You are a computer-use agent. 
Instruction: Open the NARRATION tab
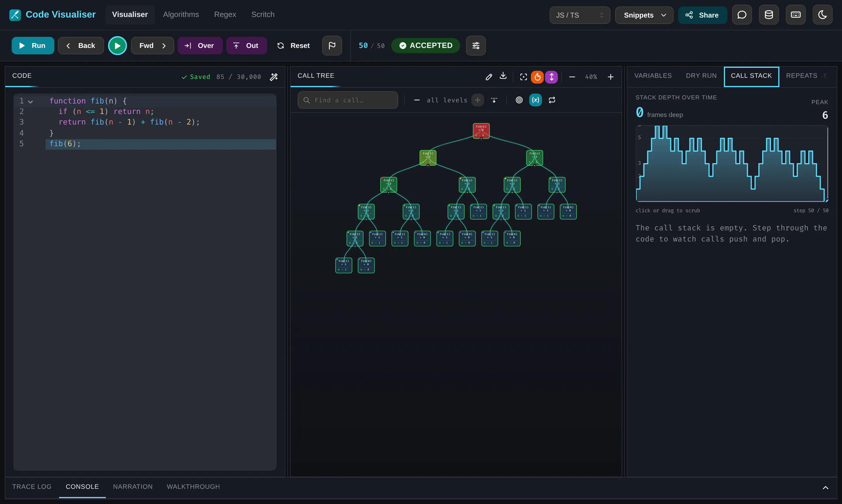point(133,487)
